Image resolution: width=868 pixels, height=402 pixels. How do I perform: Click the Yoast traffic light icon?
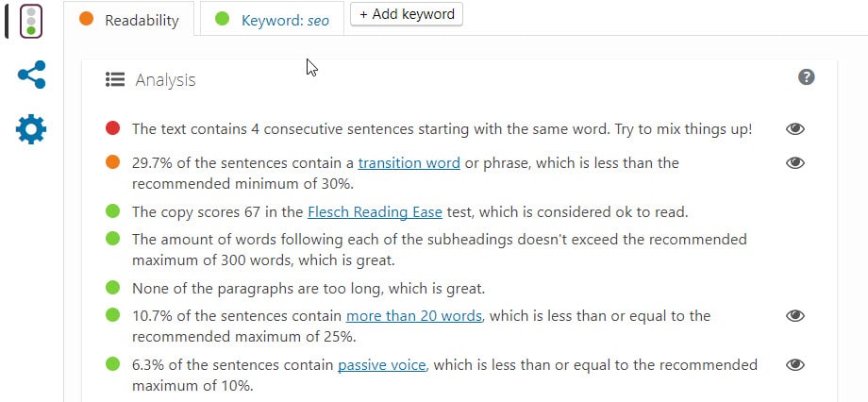coord(31,21)
